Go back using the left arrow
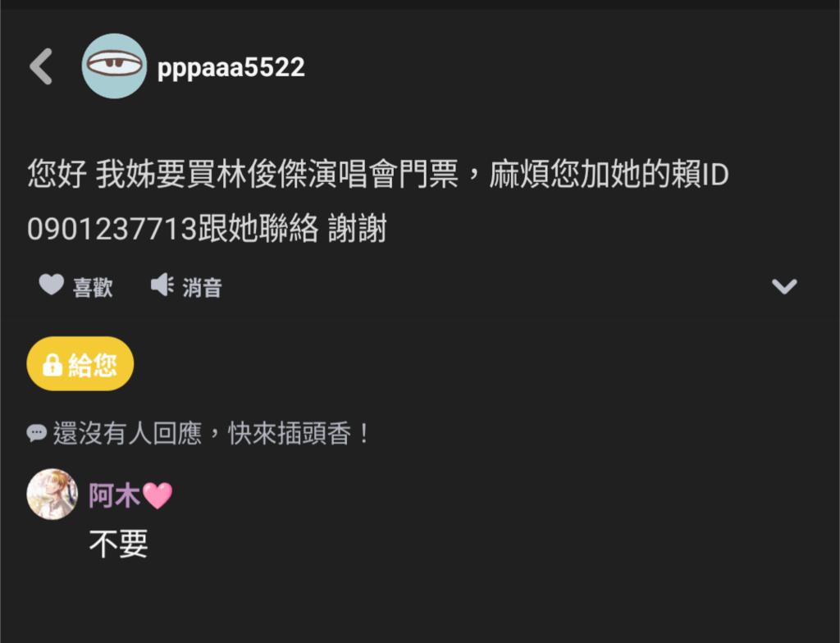Screen dimensions: 840x643 41,66
